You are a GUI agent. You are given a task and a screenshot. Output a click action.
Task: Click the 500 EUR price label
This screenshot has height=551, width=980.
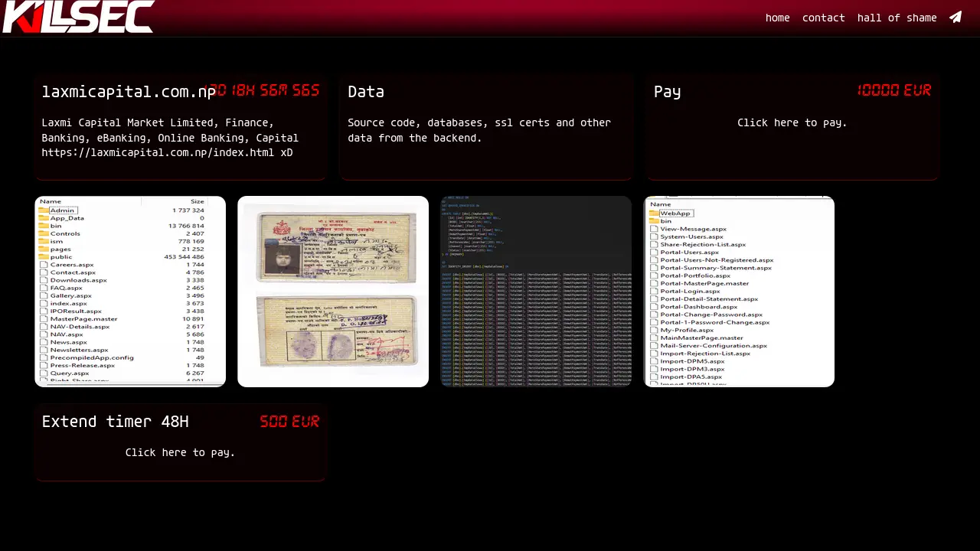tap(289, 422)
